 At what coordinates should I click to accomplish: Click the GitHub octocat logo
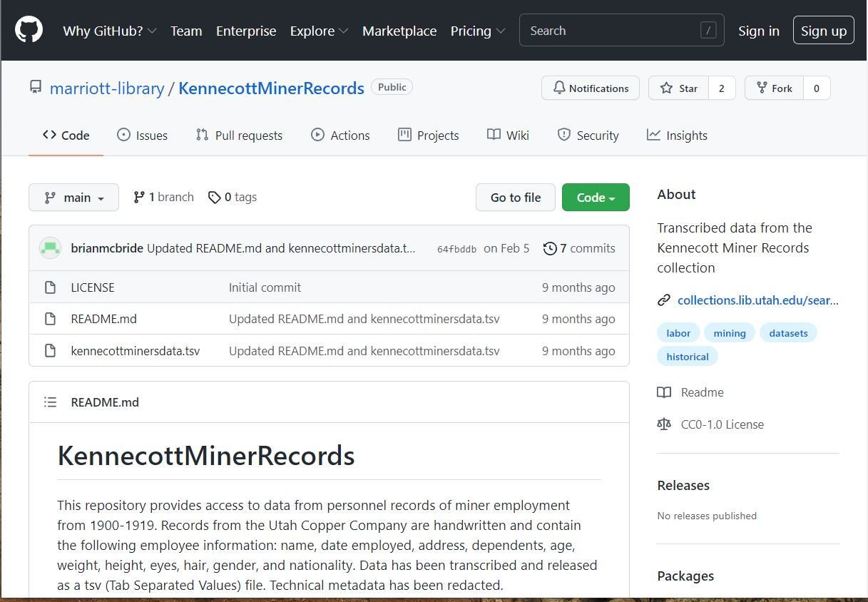point(29,31)
